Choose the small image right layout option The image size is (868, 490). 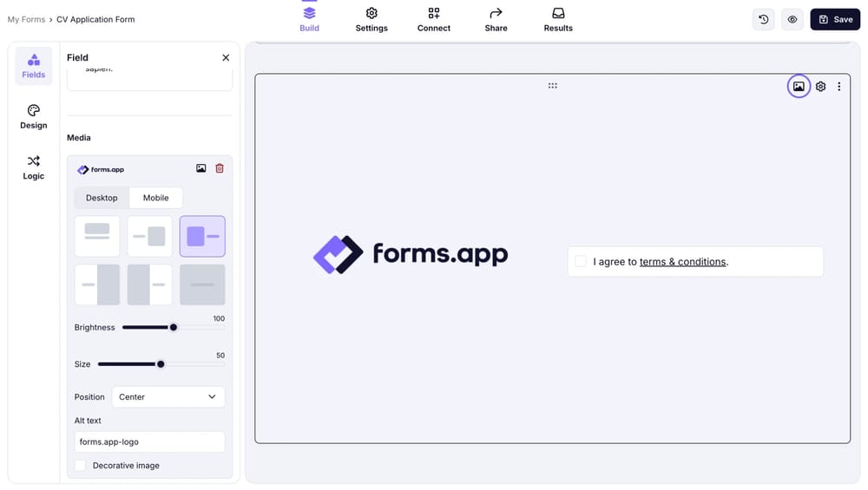point(149,236)
